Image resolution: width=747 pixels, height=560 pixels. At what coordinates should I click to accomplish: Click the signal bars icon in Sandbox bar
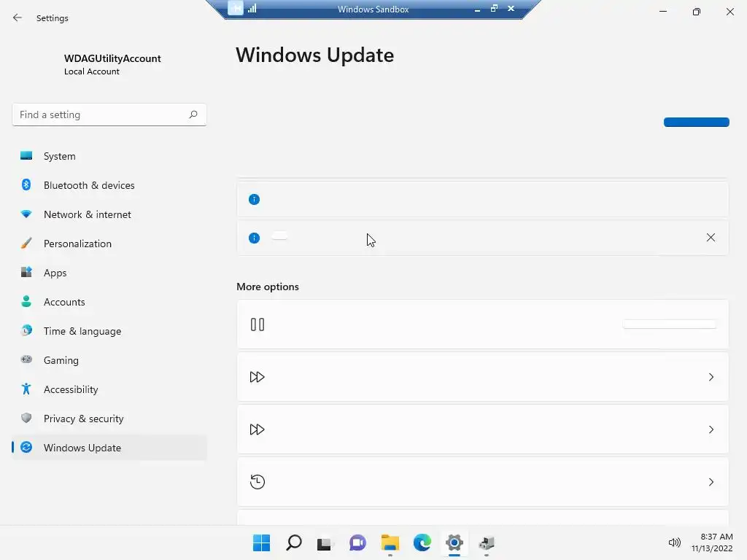tap(252, 8)
